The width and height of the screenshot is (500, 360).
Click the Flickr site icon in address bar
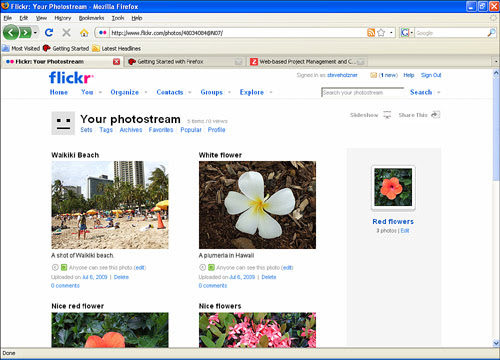point(103,33)
